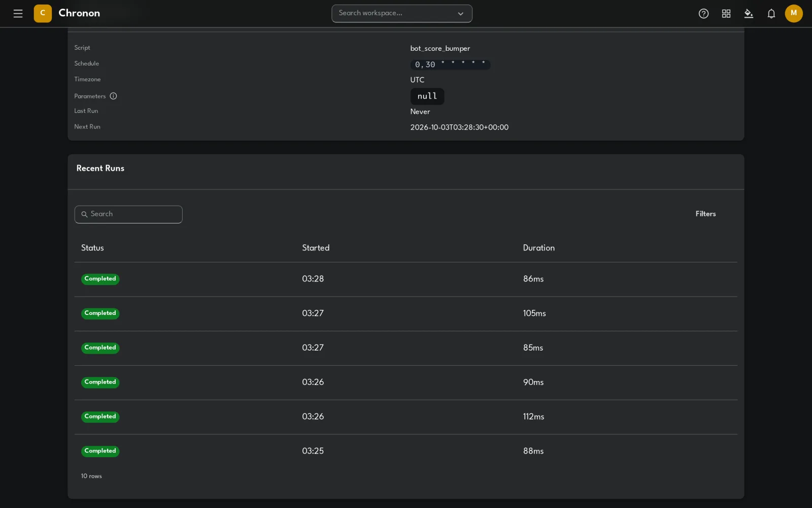Open the apps grid icon
Viewport: 812px width, 508px height.
pyautogui.click(x=726, y=14)
